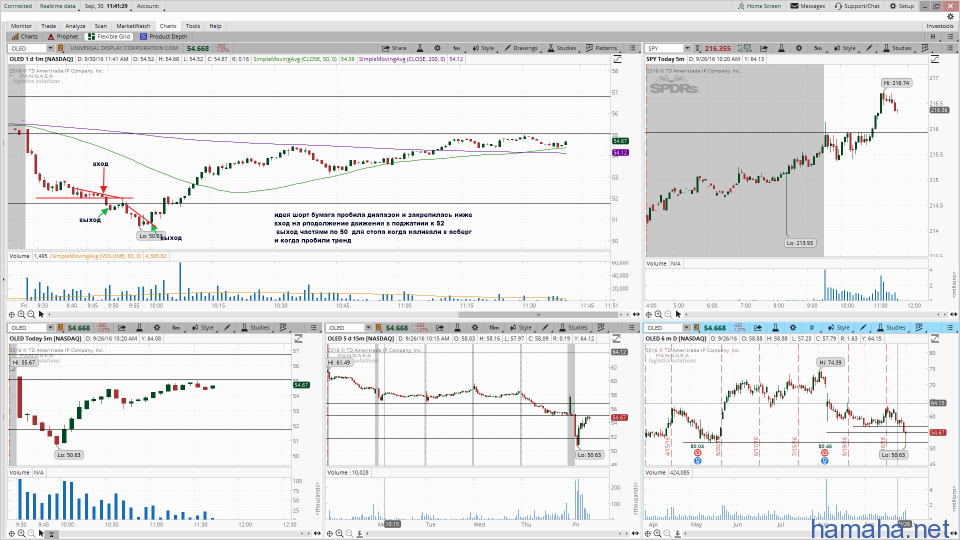The width and height of the screenshot is (960, 540).
Task: Click the red earnings marker labeled $0.04
Action: coord(697,453)
